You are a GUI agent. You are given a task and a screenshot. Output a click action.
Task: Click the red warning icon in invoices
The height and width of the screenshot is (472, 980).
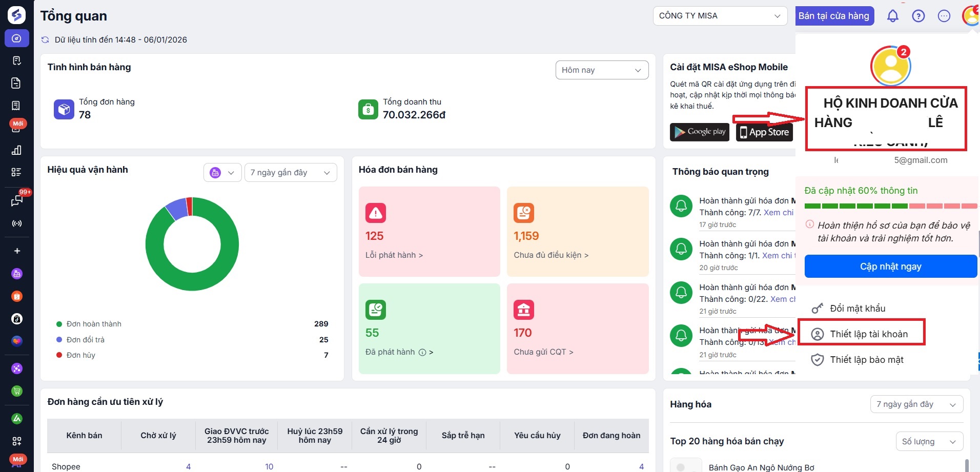376,213
